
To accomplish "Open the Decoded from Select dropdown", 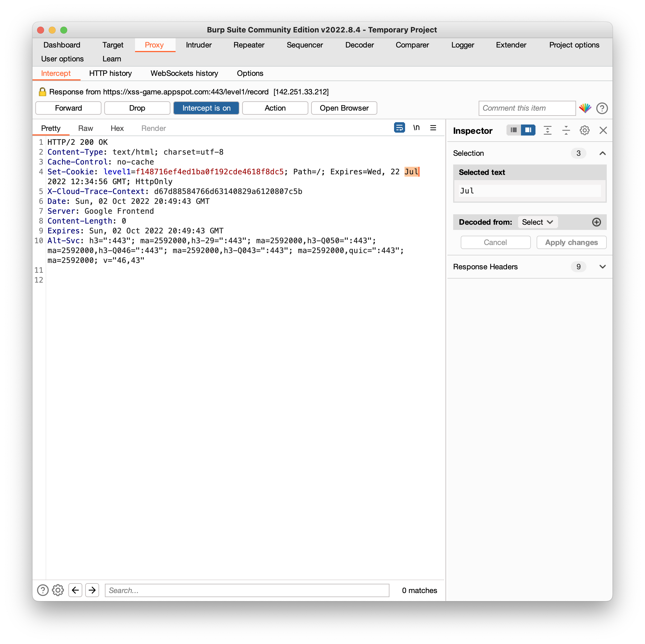I will pyautogui.click(x=537, y=222).
